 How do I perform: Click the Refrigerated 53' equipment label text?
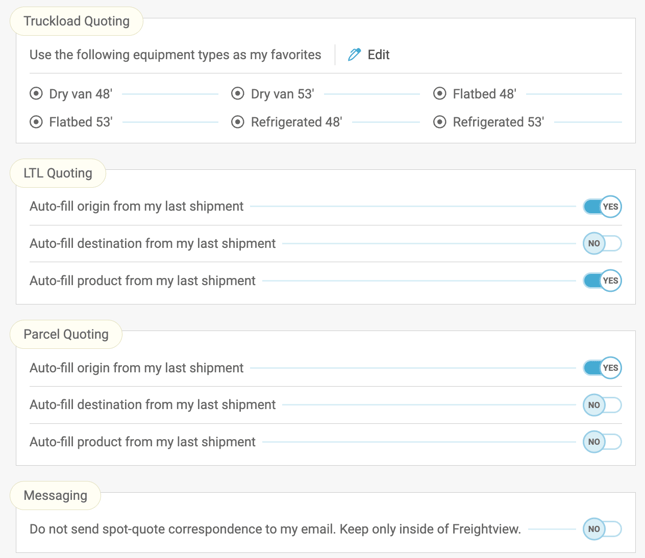coord(498,122)
